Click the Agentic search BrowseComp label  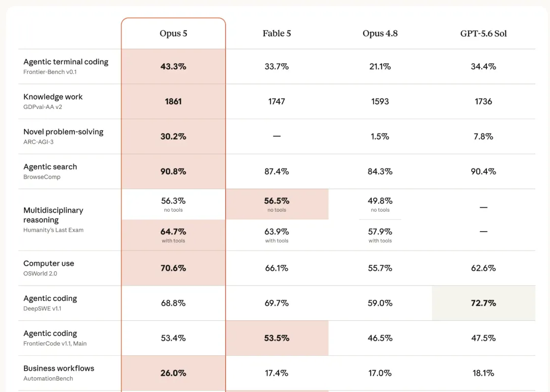[50, 172]
